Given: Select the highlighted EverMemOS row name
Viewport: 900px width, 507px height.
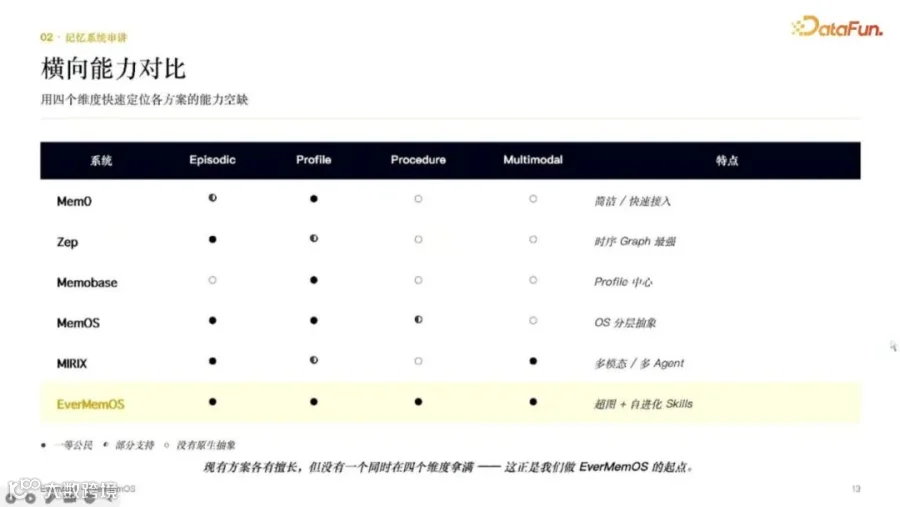Looking at the screenshot, I should pos(90,404).
